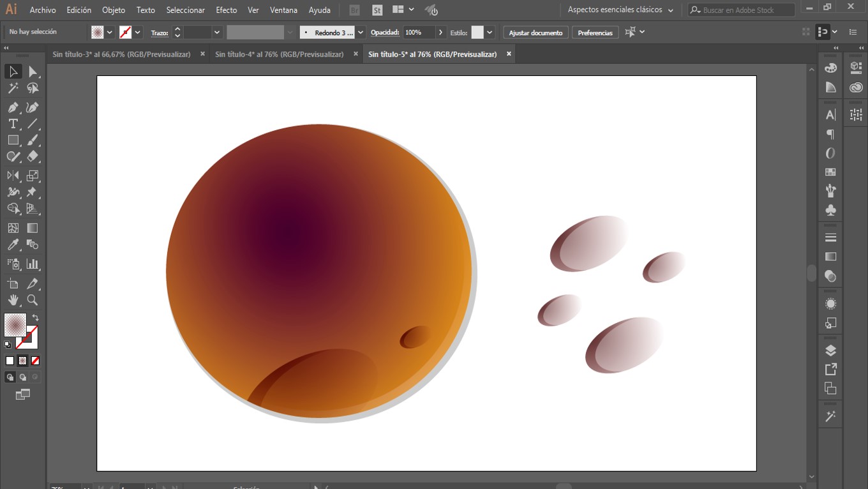
Task: Enable Draw Normal mode
Action: (x=10, y=377)
